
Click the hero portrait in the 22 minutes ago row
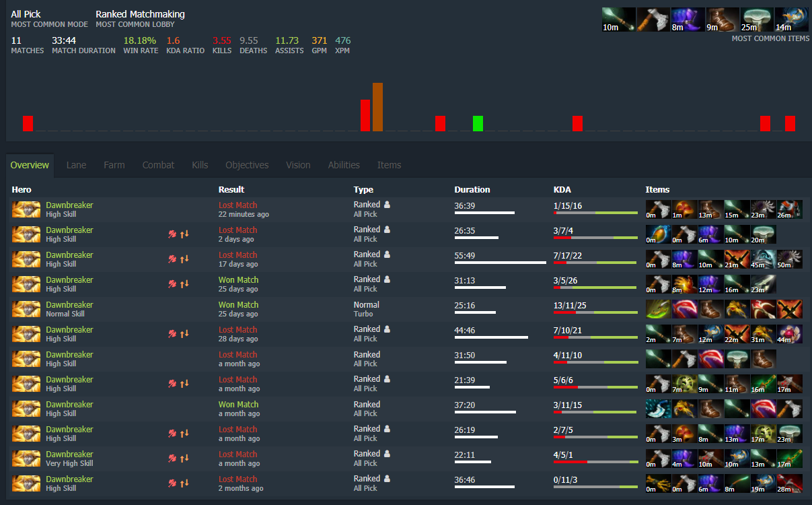[x=26, y=209]
